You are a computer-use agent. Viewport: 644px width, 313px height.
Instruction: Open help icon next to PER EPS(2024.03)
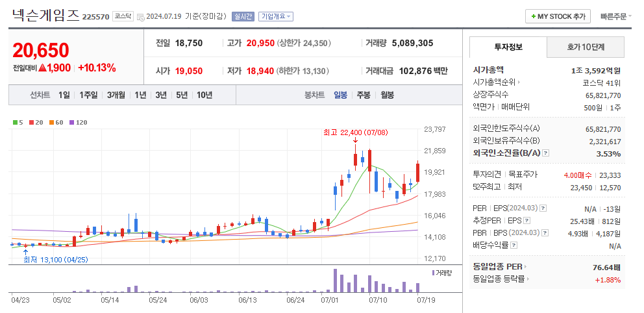coord(543,208)
